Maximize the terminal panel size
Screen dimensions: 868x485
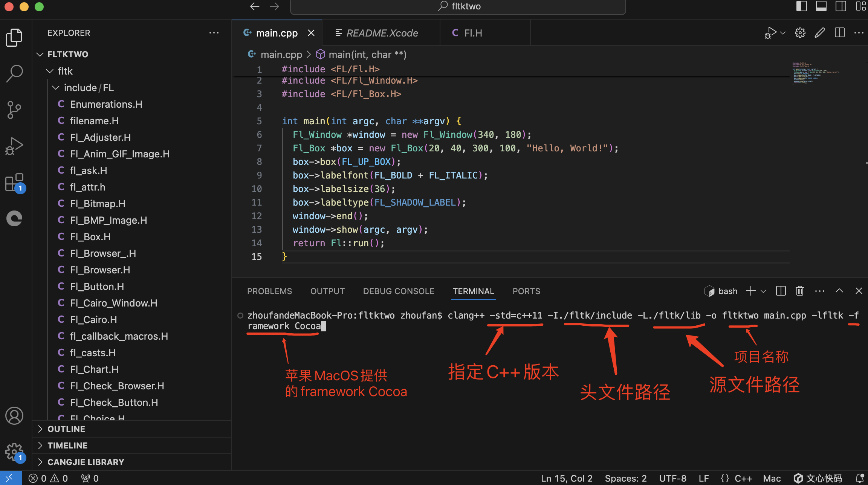click(x=839, y=291)
